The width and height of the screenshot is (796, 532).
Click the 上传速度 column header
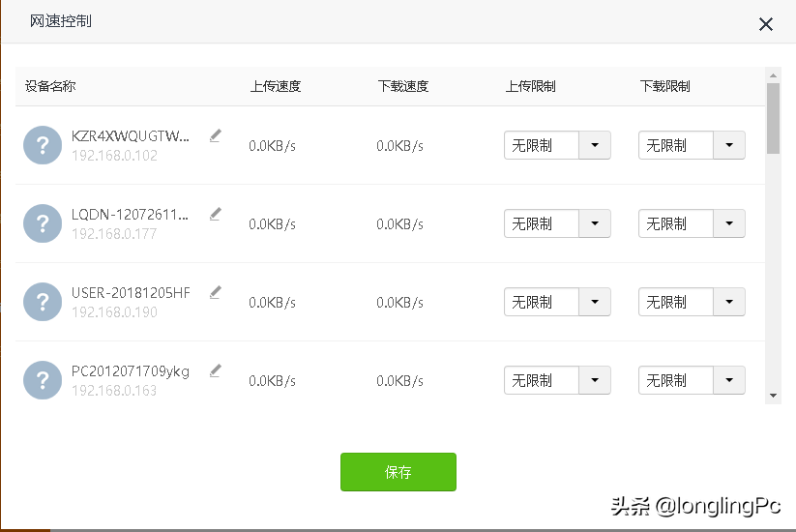pyautogui.click(x=276, y=86)
